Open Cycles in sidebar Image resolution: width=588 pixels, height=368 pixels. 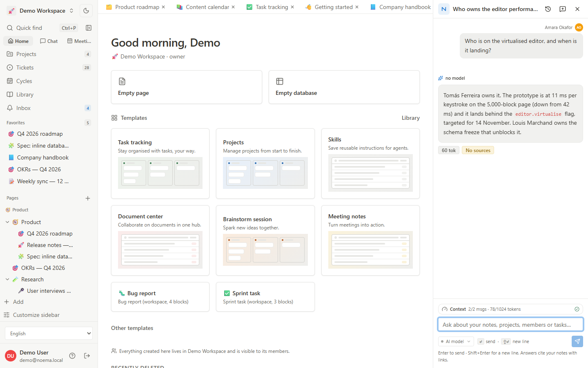[49, 81]
